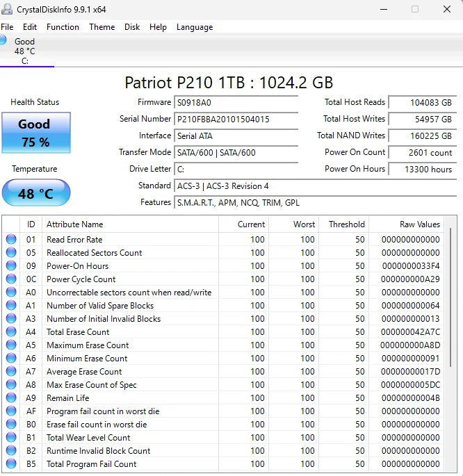Select the C: drive tab at top

[x=26, y=51]
